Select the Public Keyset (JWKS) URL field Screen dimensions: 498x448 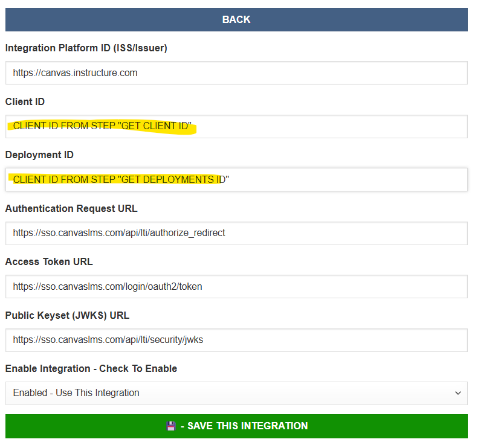pos(236,340)
